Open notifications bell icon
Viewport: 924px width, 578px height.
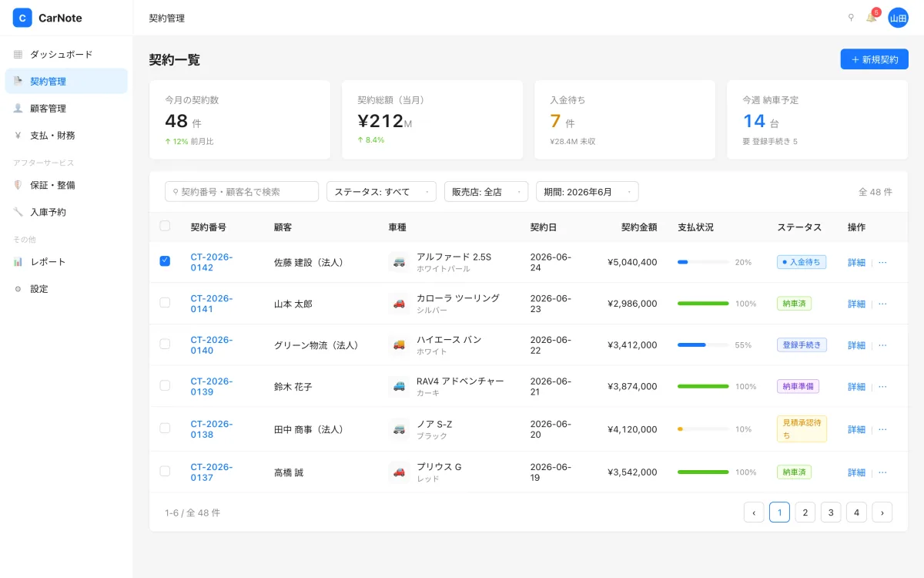pyautogui.click(x=872, y=17)
